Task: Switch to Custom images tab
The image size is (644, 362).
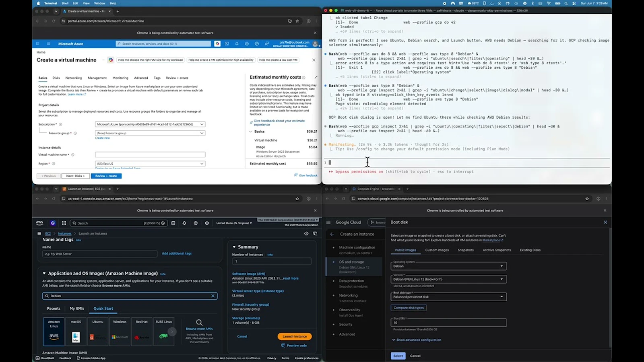Action: [x=437, y=250]
